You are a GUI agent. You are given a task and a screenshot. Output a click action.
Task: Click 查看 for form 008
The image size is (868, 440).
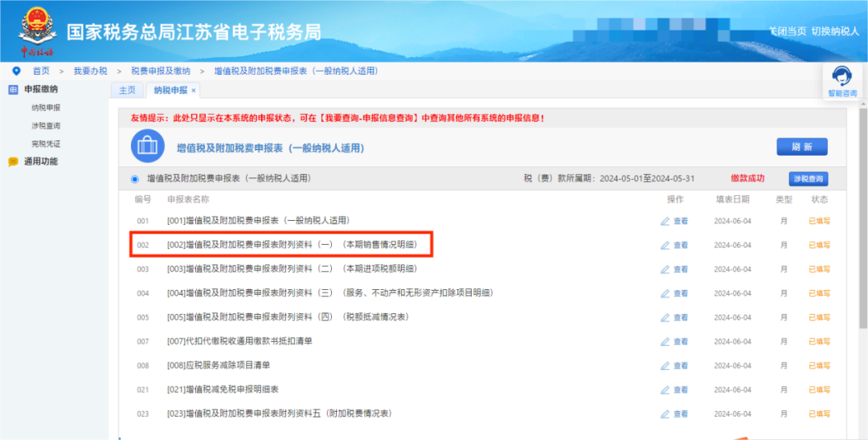click(681, 366)
